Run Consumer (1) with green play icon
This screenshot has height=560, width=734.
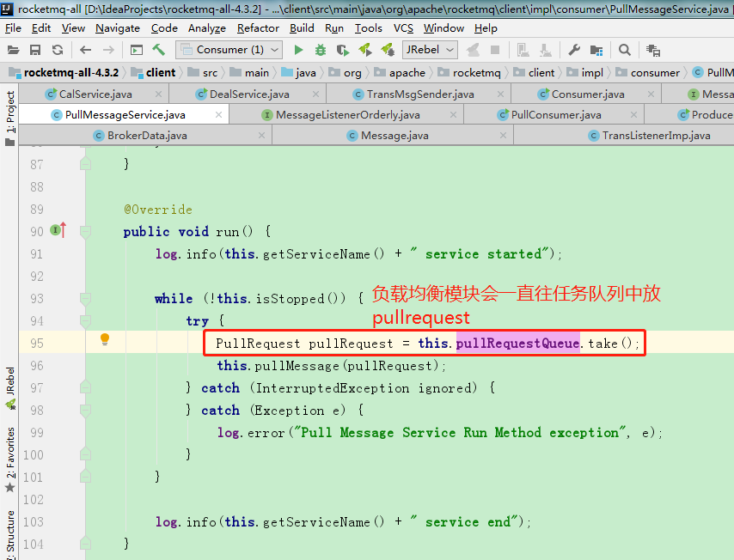point(298,50)
